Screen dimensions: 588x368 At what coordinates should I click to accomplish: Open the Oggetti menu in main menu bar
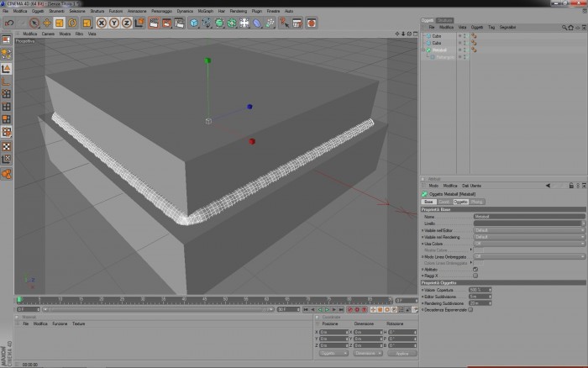pyautogui.click(x=38, y=11)
